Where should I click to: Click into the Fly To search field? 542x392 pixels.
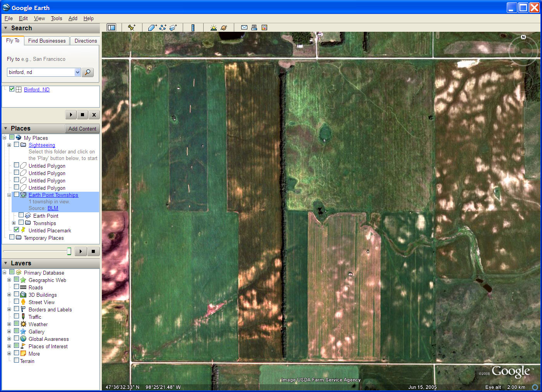pos(41,72)
